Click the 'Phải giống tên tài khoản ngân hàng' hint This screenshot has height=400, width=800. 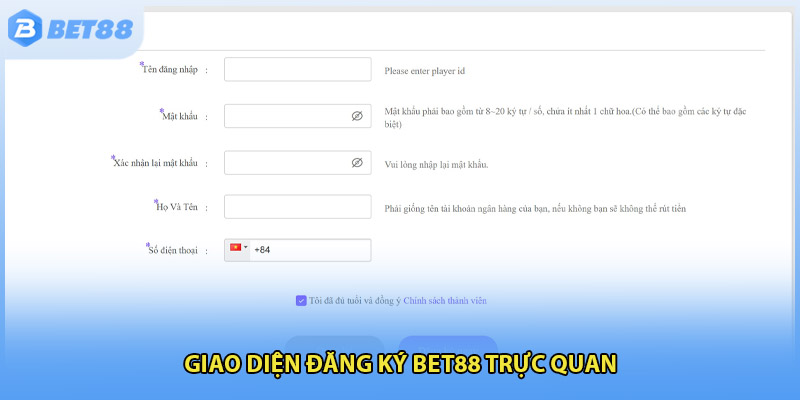coord(535,209)
